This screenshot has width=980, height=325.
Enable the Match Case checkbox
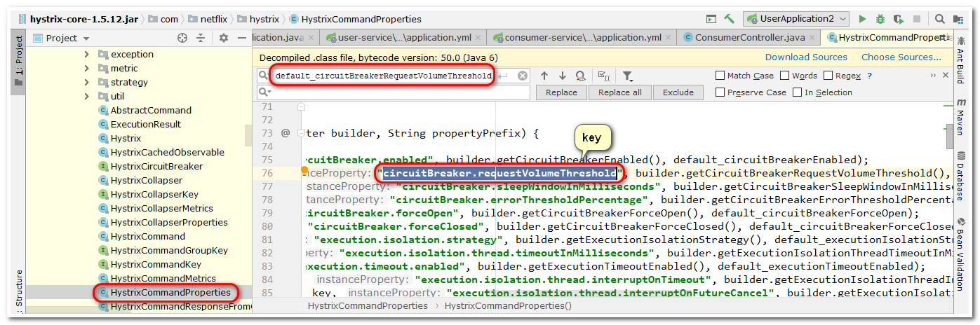tap(720, 76)
